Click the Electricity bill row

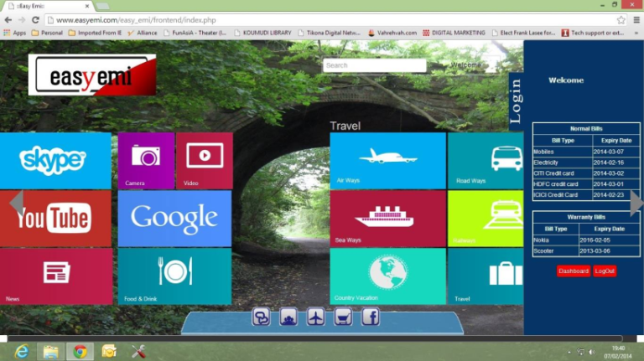pos(586,162)
